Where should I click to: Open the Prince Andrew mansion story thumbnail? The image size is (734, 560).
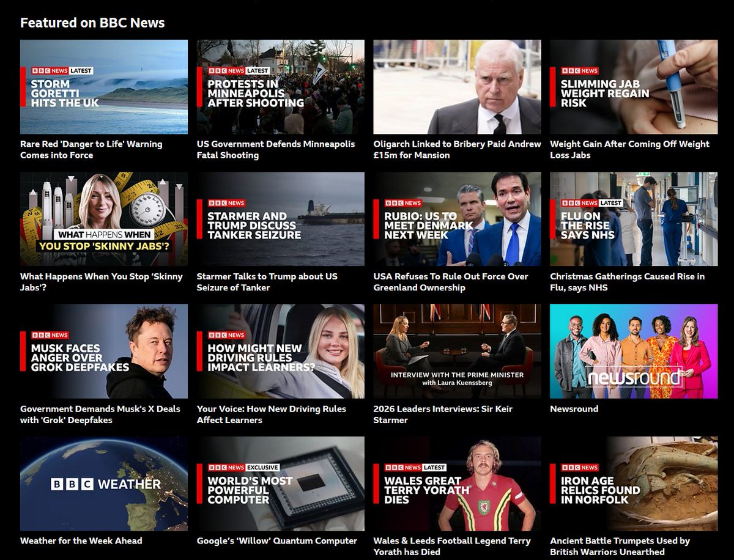pos(457,87)
